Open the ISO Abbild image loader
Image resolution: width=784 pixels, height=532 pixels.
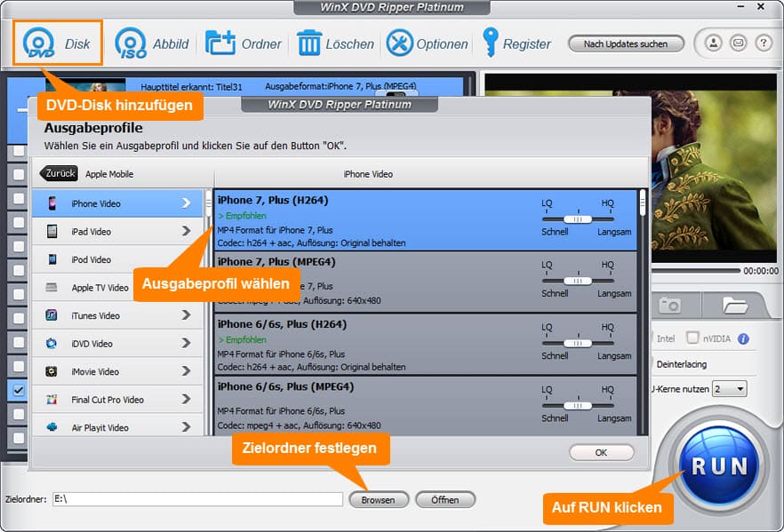point(131,44)
